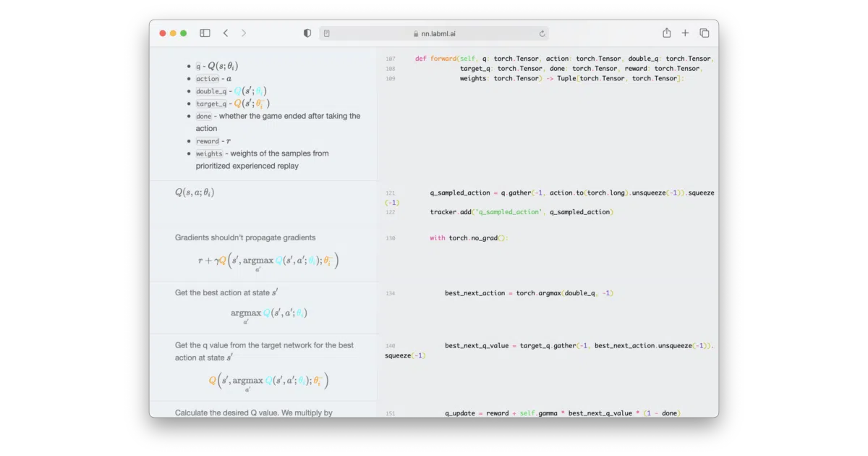
Task: Minimize the window with yellow button
Action: (173, 33)
